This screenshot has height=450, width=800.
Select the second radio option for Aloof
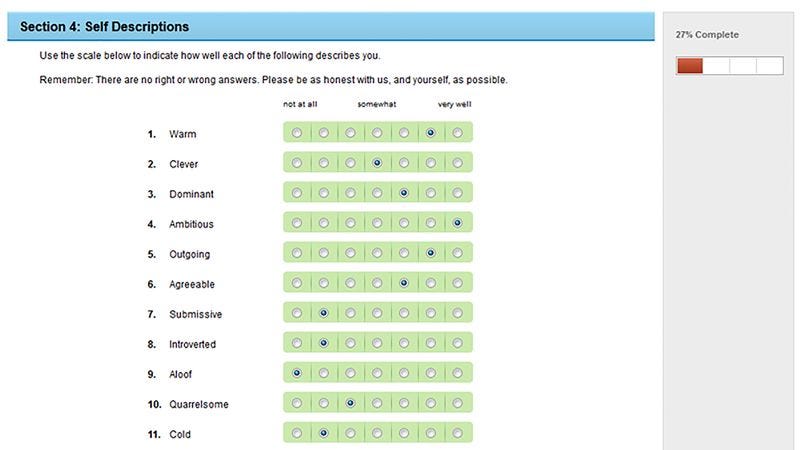pyautogui.click(x=323, y=373)
